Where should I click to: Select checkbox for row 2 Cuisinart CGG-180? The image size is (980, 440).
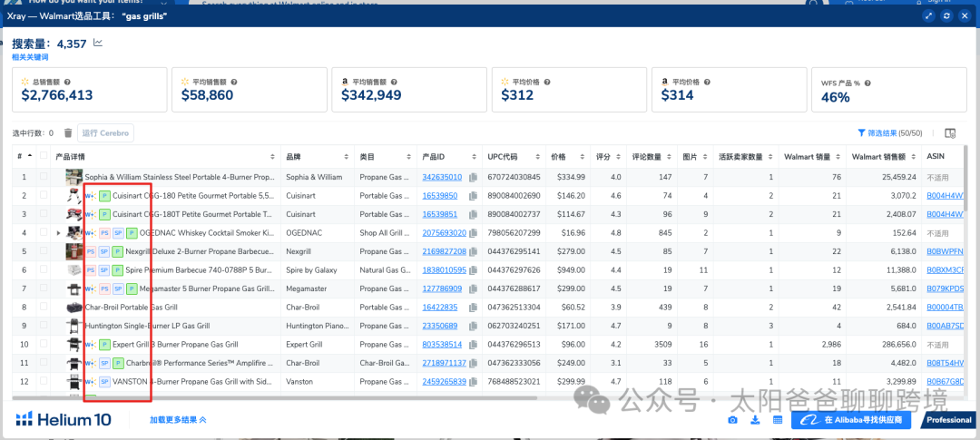44,196
